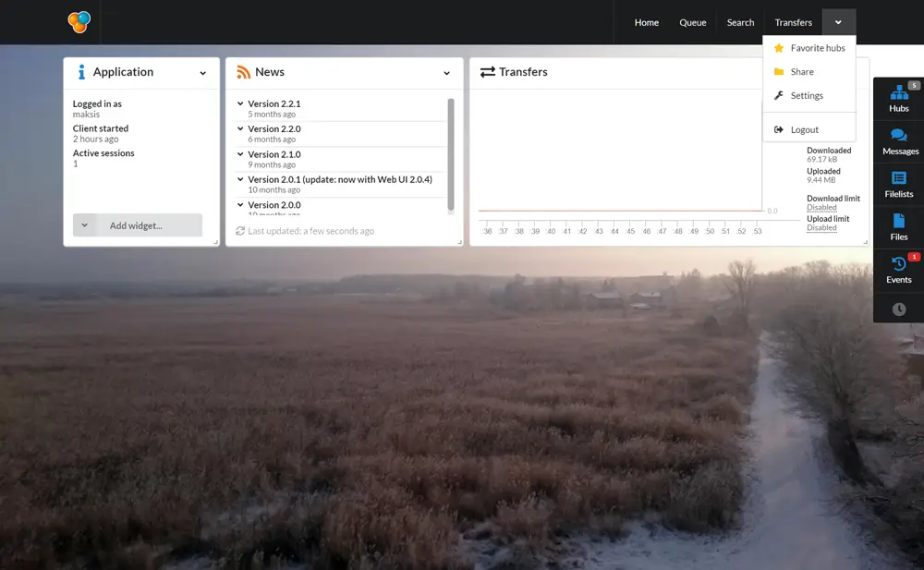The height and width of the screenshot is (570, 924).
Task: Click the News widget scrollbar
Action: [451, 152]
